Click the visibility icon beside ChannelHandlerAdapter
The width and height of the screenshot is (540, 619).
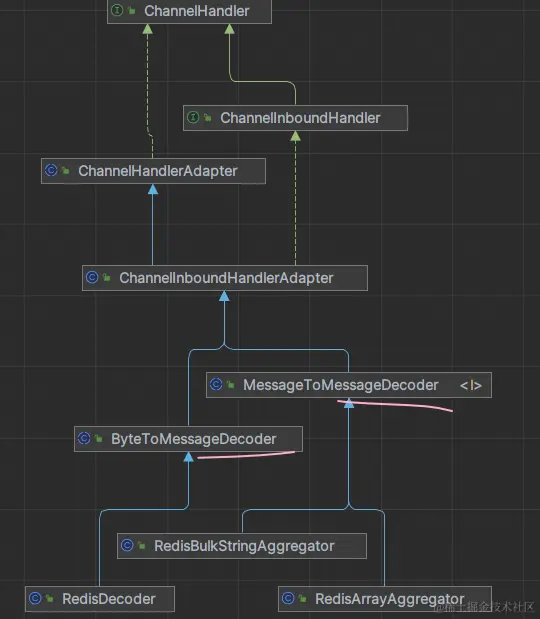click(66, 171)
